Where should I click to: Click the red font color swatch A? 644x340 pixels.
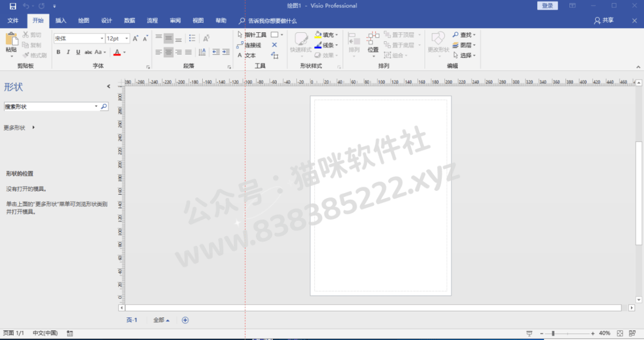pos(117,52)
